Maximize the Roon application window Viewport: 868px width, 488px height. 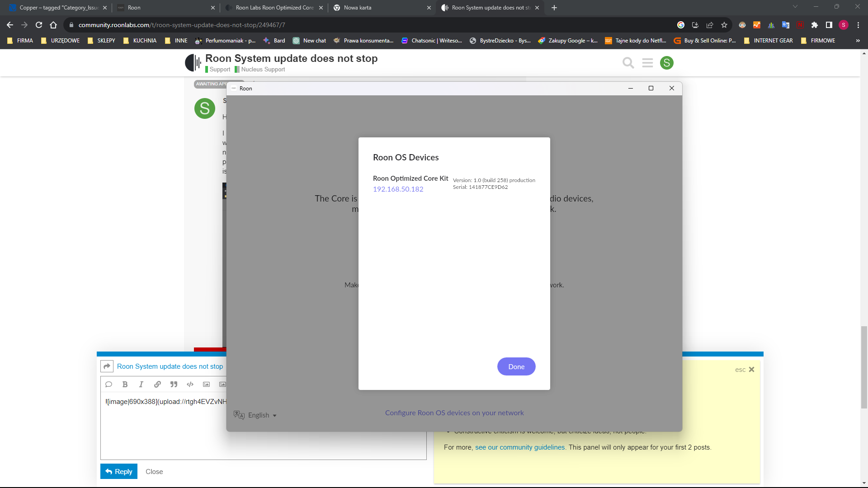[x=651, y=88]
